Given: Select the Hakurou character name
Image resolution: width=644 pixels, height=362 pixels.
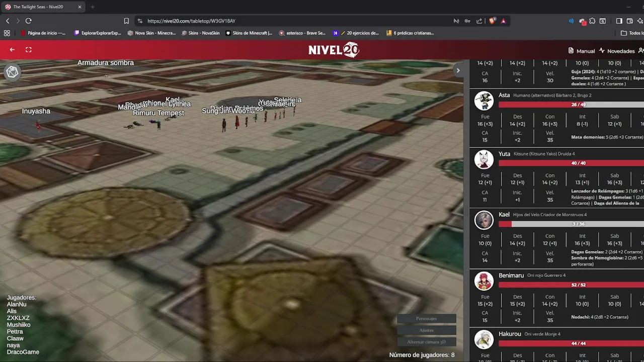Looking at the screenshot, I should (510, 334).
